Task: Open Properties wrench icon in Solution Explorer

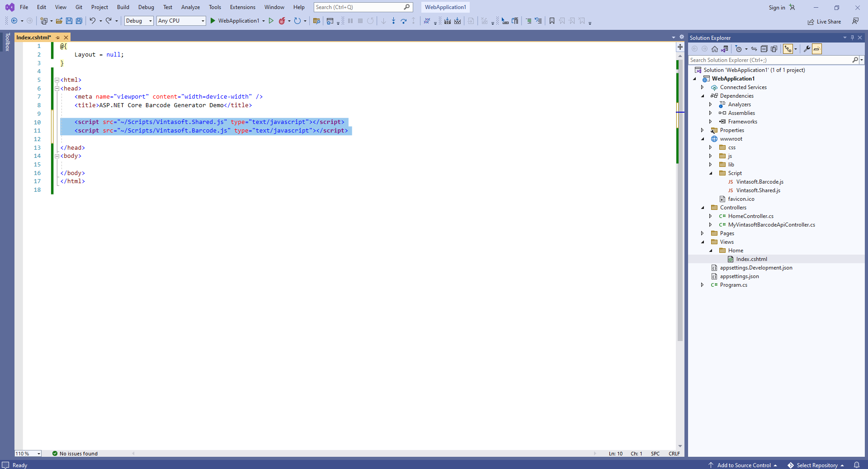Action: (807, 49)
